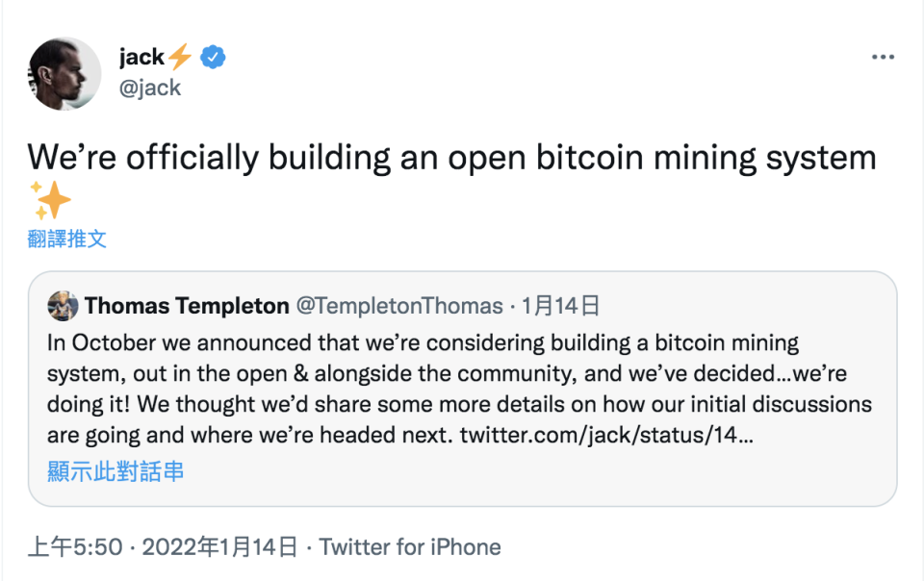Open the Thomas Templeton display name
This screenshot has width=924, height=581.
point(187,306)
